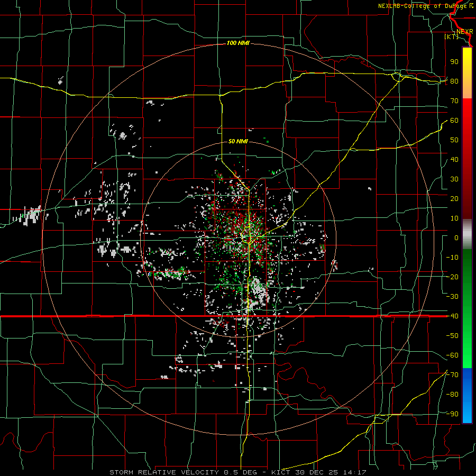Screen dimensions: 476x476
Task: Click the positive 20 knot scale label
Action: pyautogui.click(x=454, y=199)
